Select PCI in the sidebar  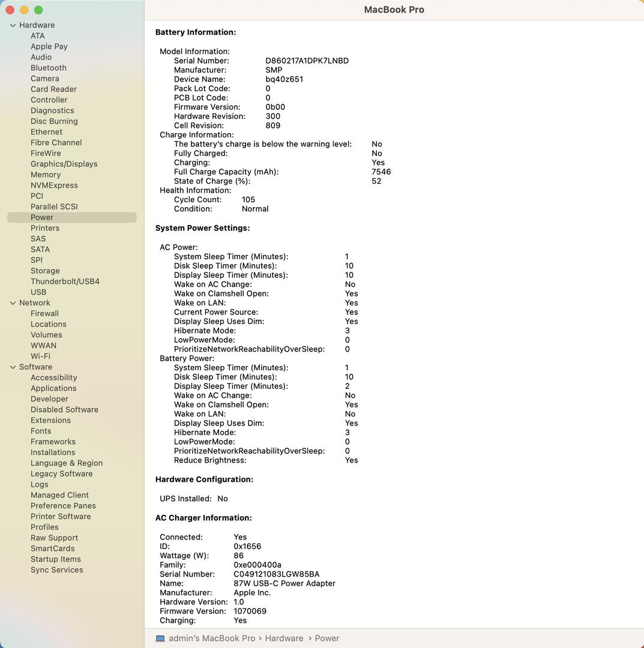pyautogui.click(x=37, y=196)
